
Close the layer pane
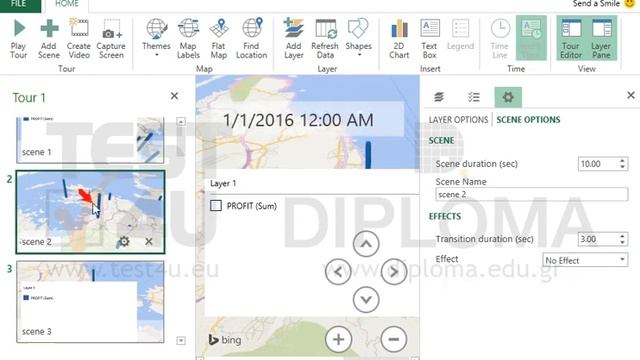(631, 95)
